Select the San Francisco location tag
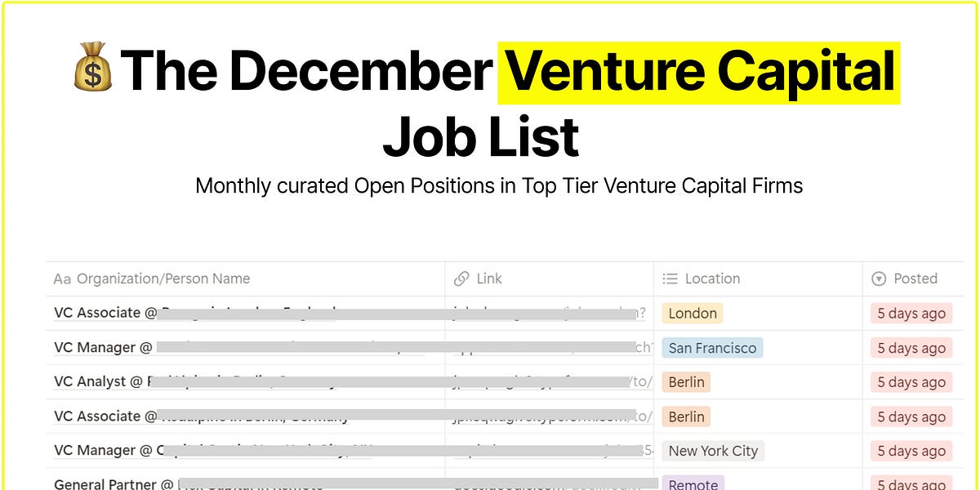The height and width of the screenshot is (490, 980). pyautogui.click(x=712, y=347)
